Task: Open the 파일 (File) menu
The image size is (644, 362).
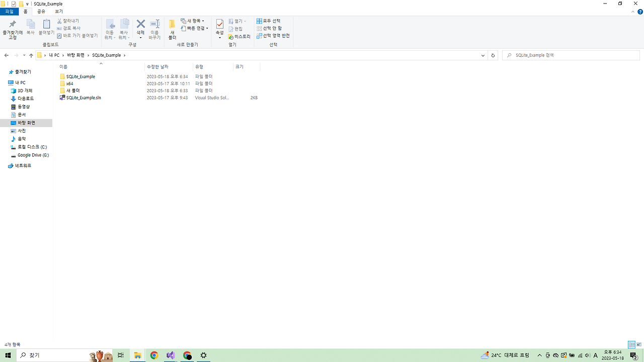Action: 9,11
